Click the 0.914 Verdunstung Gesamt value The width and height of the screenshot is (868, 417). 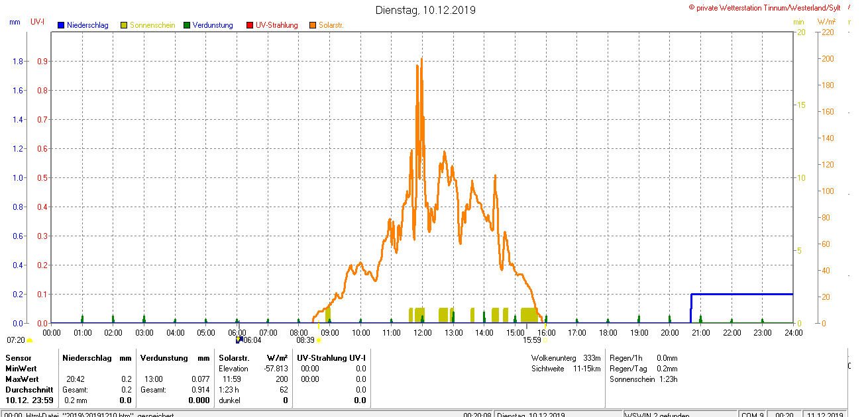(x=200, y=390)
